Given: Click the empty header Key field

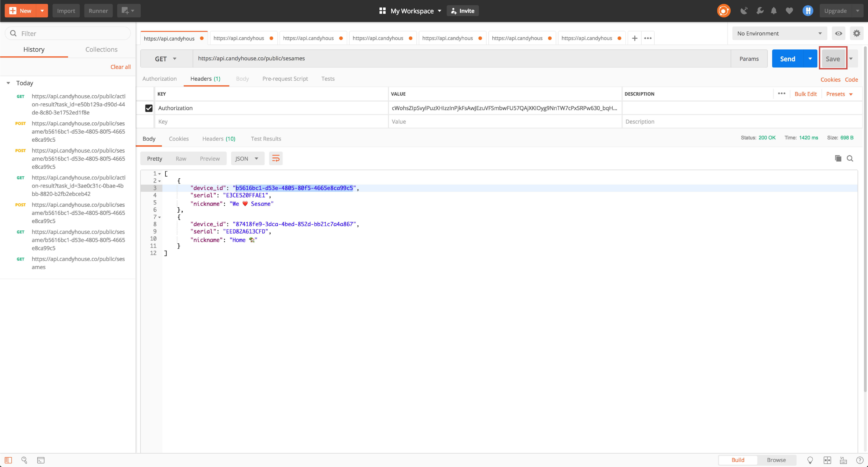Looking at the screenshot, I should (x=272, y=122).
